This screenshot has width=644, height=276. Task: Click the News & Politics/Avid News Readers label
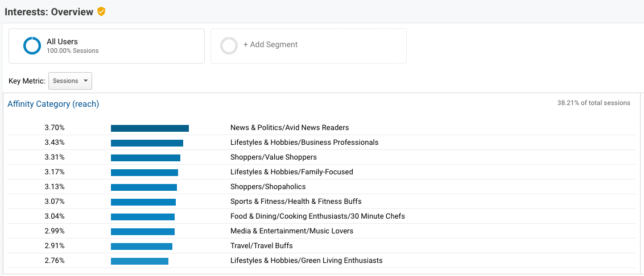coord(289,128)
